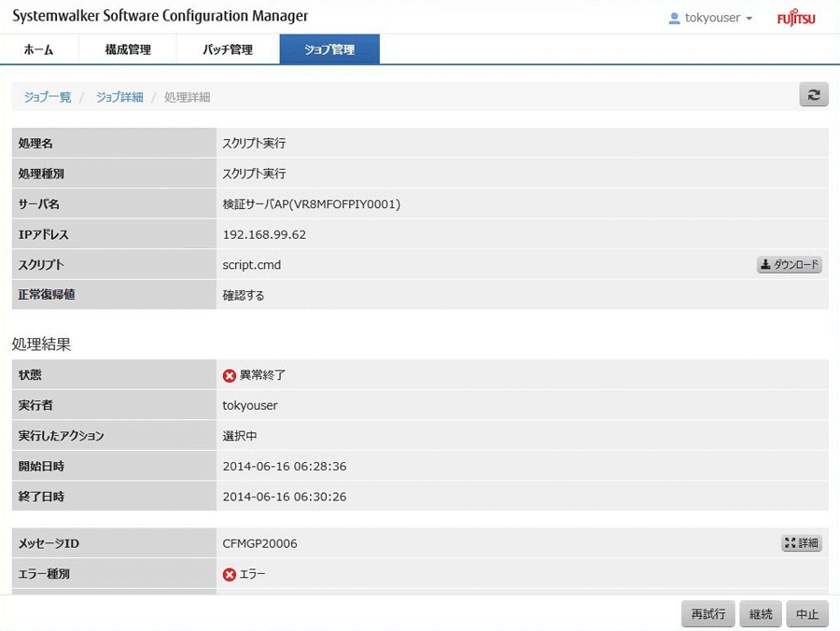Click the end time 2014-06-16 06:30:26
The image size is (840, 631).
[x=285, y=498]
